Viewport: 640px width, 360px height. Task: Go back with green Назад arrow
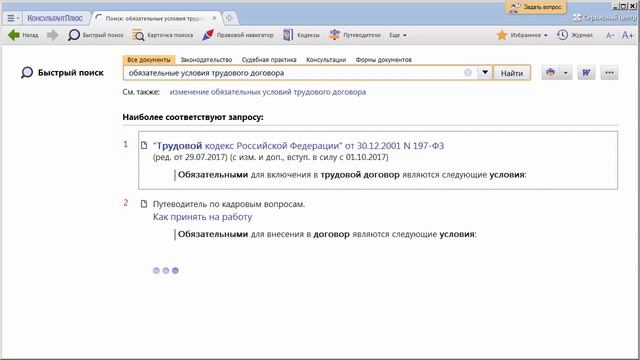(23, 35)
